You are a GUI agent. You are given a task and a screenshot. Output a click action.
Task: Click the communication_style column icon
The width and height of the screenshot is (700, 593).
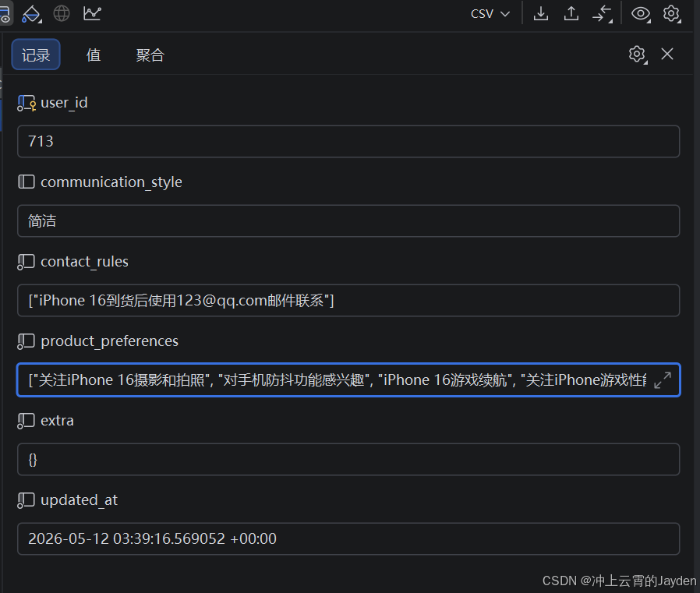pos(27,182)
